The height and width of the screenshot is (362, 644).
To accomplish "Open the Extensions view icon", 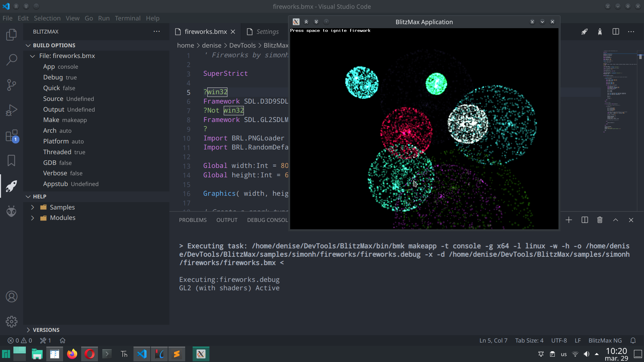I will pos(11,135).
